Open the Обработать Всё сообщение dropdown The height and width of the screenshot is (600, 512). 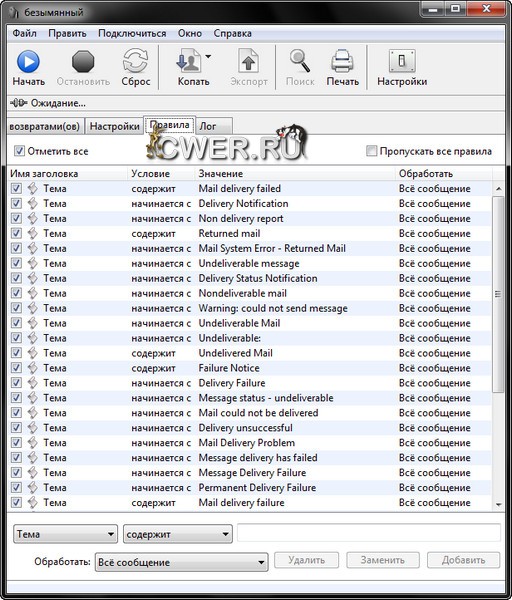(181, 562)
